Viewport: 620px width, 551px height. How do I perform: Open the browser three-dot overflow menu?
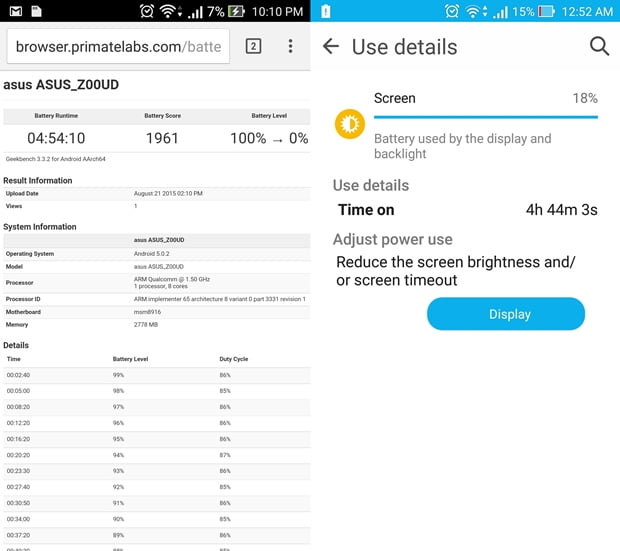tap(290, 46)
